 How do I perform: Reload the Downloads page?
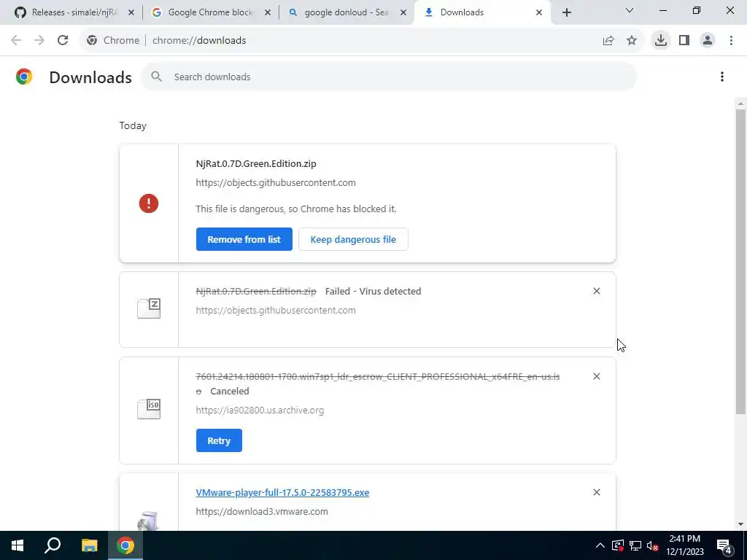point(63,41)
